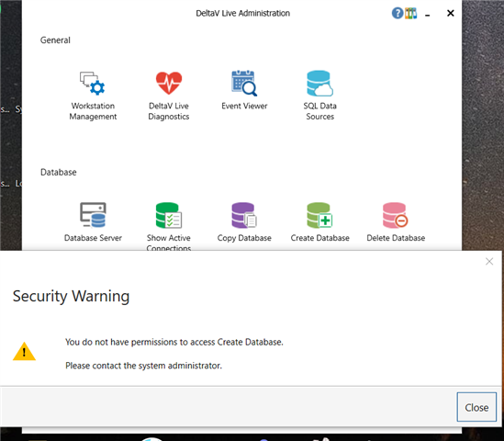Dismiss Security Warning using the X
The image size is (504, 441).
coord(489,261)
